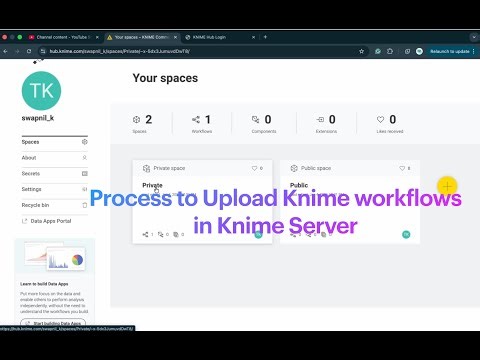Open the Spaces sidebar item
The width and height of the screenshot is (480, 360).
pos(55,142)
